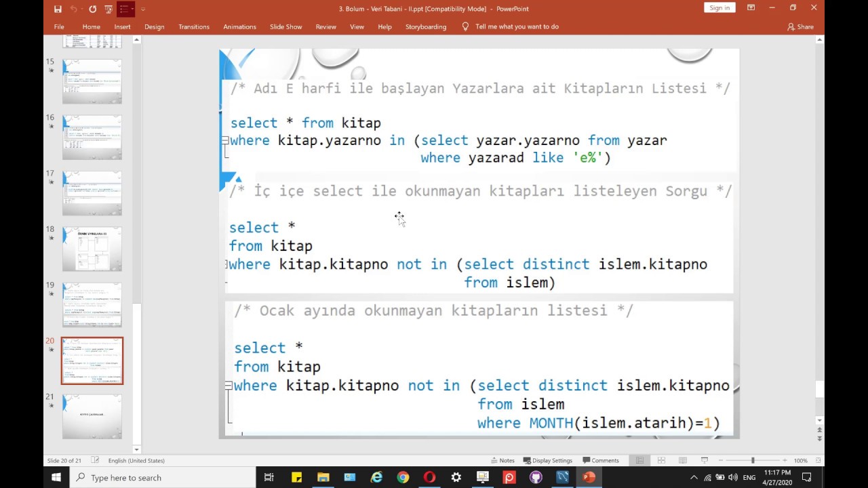Open the Undo history dropdown arrow
This screenshot has height=488, width=868.
tap(82, 9)
